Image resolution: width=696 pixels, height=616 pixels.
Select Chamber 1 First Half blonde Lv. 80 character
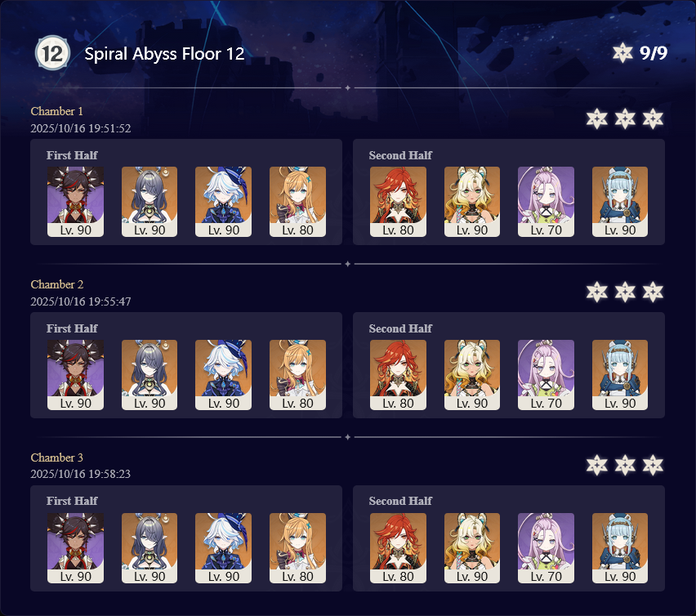[x=297, y=202]
